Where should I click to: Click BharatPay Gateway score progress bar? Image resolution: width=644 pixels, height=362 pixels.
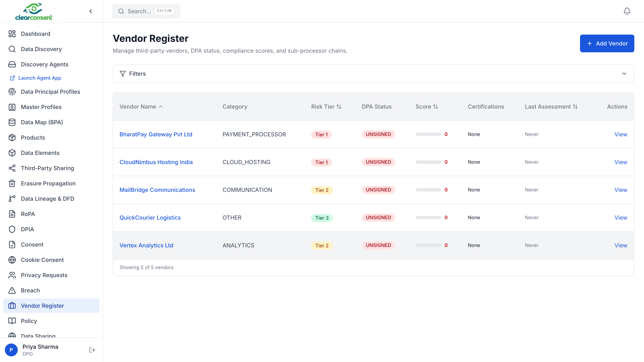click(x=428, y=134)
